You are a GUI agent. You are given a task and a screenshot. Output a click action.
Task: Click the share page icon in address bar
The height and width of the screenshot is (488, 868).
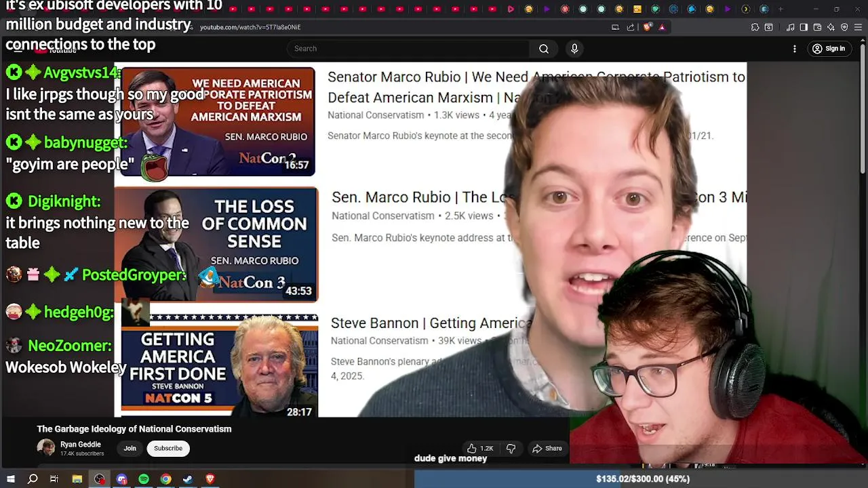[x=631, y=27]
